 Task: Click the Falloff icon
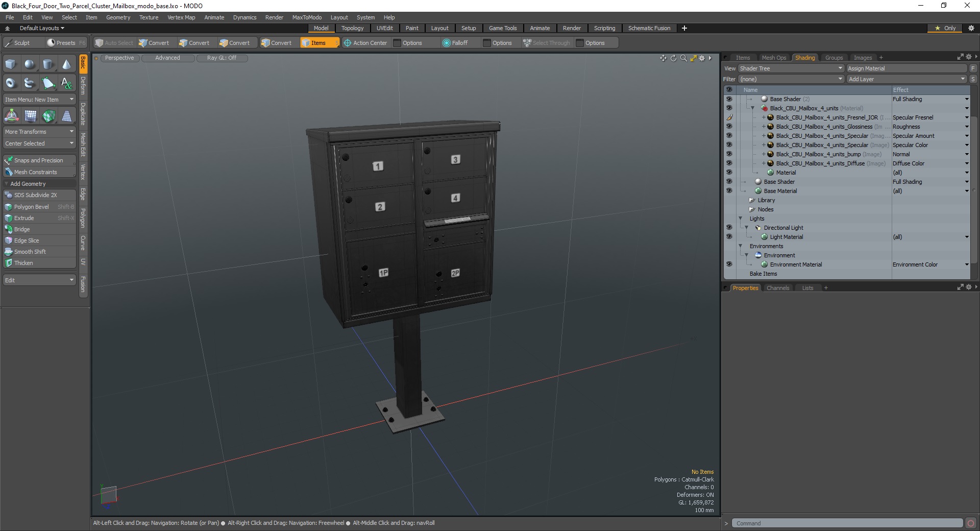click(447, 43)
